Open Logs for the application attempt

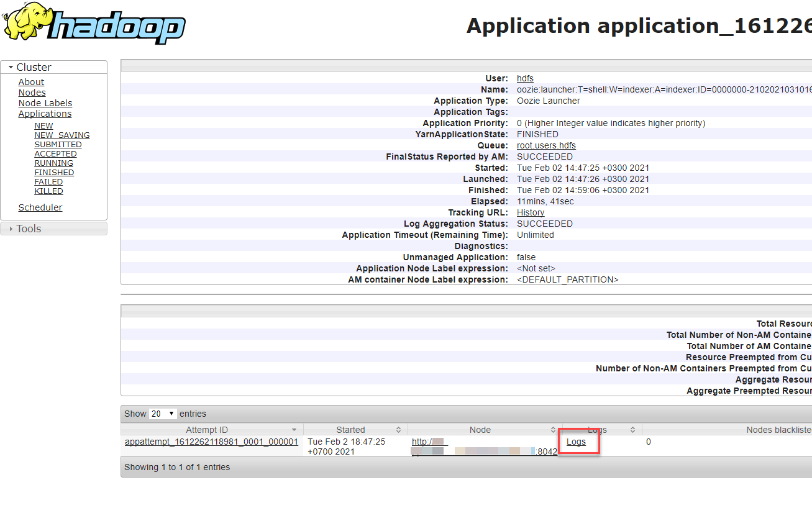576,442
